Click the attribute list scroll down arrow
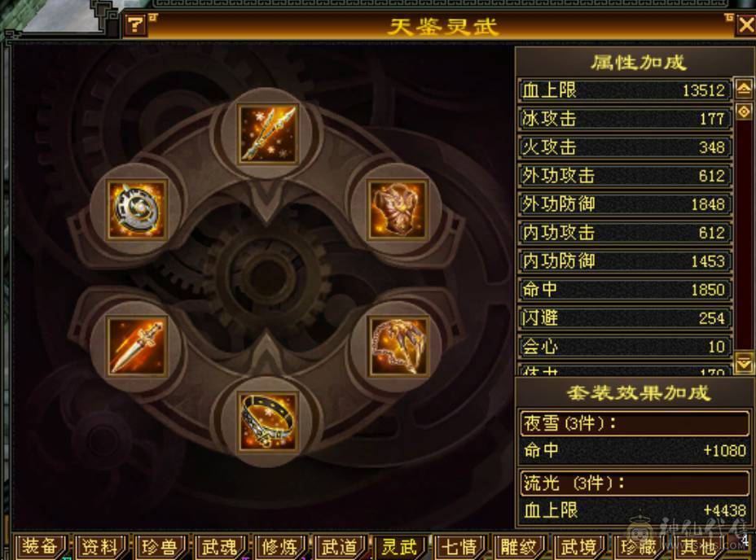This screenshot has width=756, height=560. (744, 363)
